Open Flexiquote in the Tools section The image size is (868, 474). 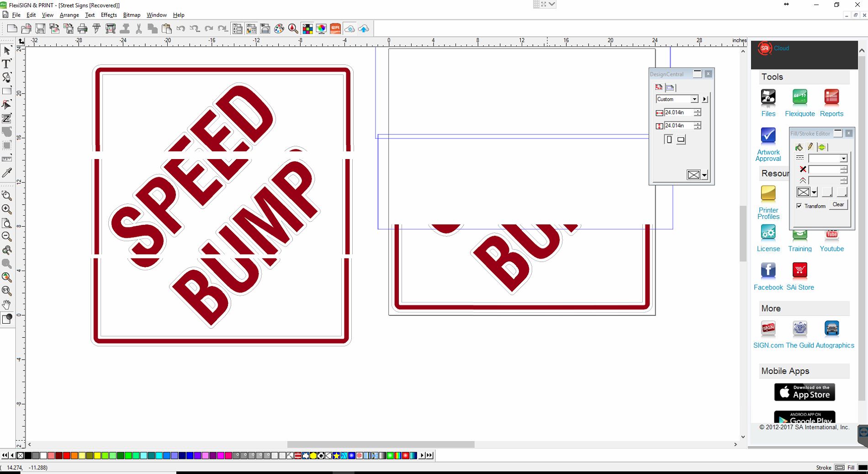[x=800, y=103]
